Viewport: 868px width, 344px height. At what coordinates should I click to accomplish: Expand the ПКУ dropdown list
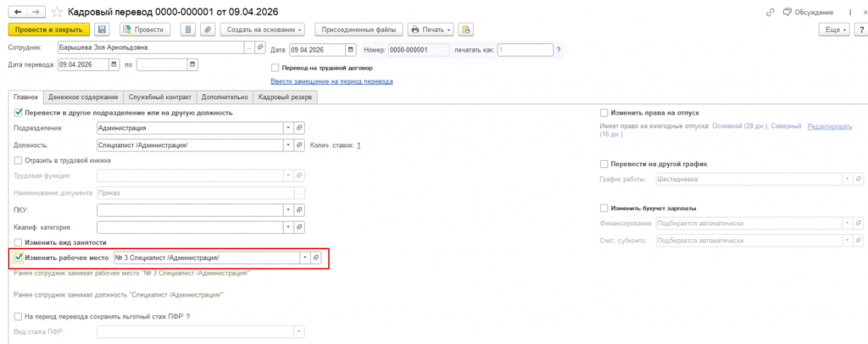tap(288, 210)
